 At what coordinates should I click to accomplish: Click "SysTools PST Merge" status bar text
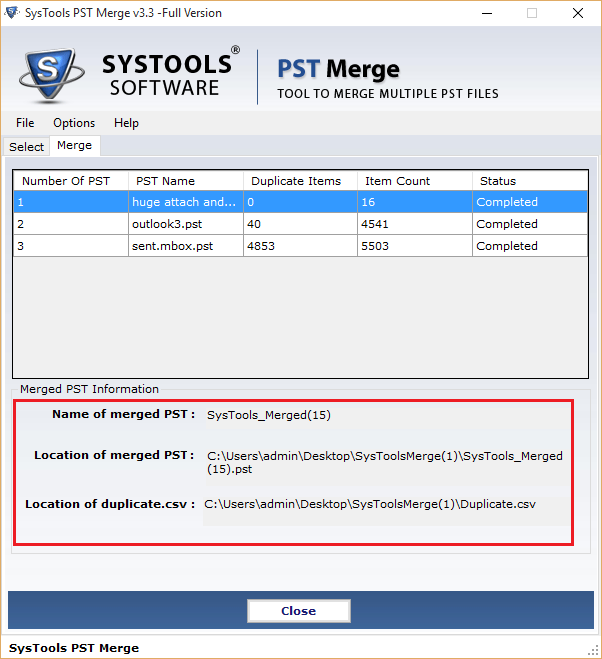pos(74,648)
